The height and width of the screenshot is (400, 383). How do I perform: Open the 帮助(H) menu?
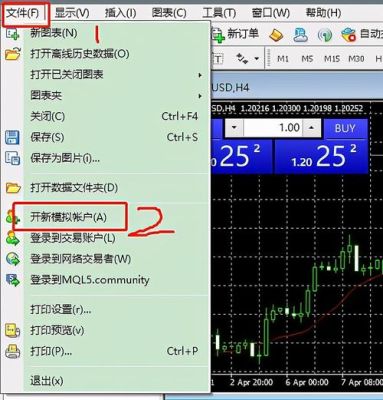click(x=323, y=13)
